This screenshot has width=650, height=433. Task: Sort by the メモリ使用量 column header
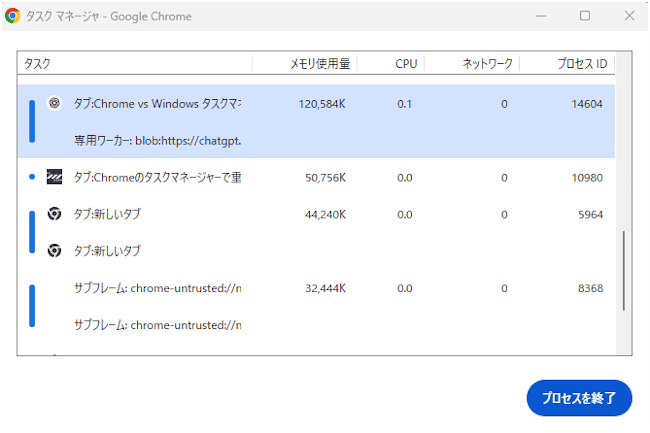point(305,63)
